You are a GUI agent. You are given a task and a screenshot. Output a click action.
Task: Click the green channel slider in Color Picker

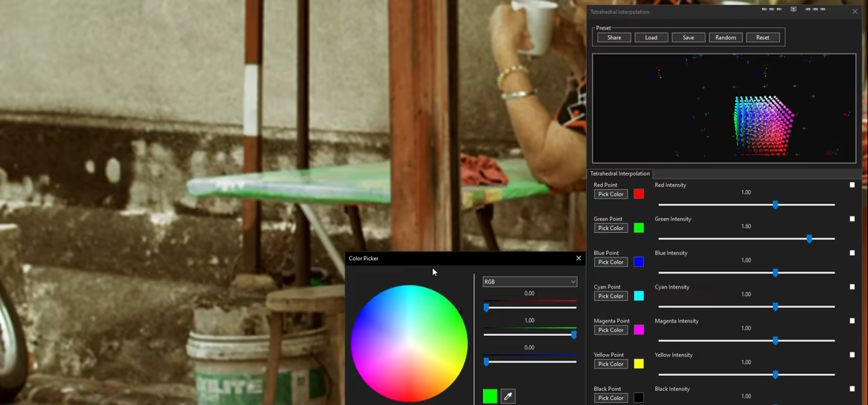click(530, 335)
